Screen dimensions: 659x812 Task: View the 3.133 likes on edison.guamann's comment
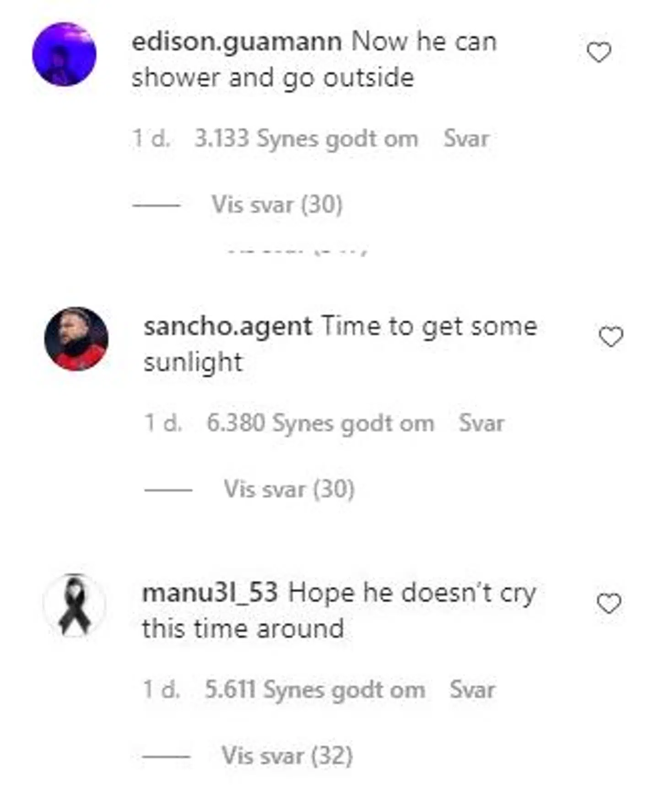pos(306,139)
